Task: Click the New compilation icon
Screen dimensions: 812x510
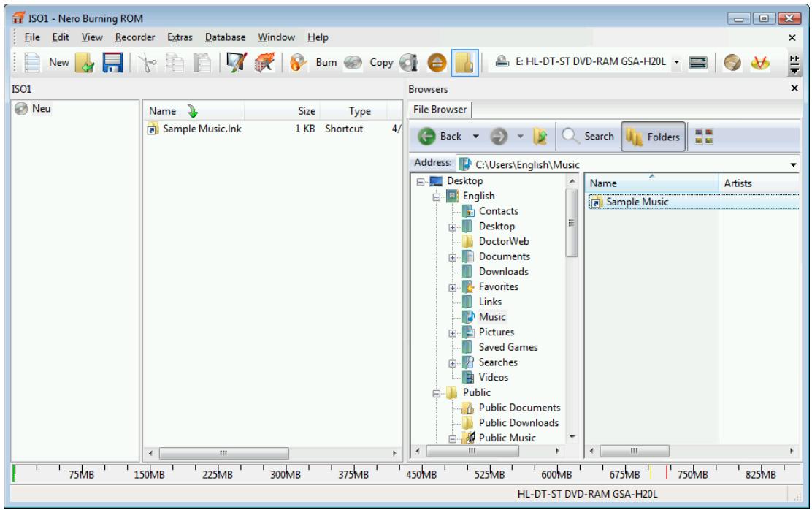Action: (x=32, y=63)
